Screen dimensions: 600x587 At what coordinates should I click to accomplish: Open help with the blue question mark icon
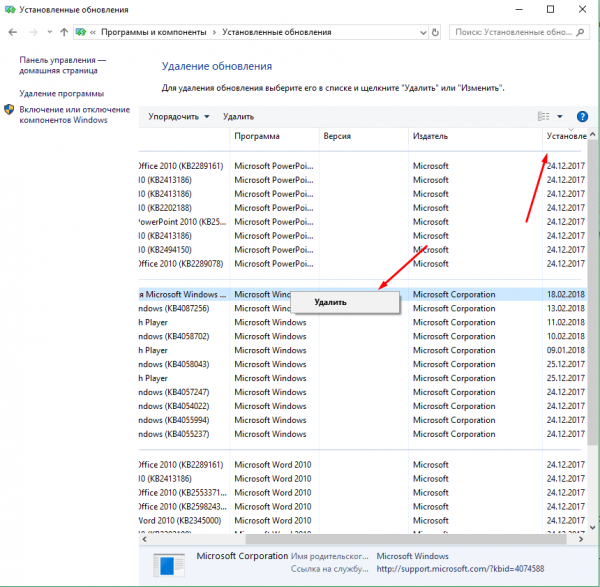(582, 116)
